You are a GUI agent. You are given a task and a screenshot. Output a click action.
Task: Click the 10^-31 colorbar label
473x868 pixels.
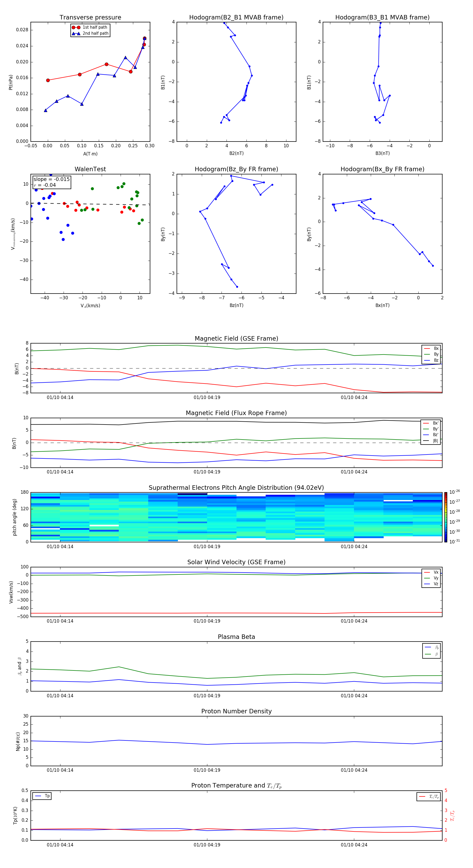[x=455, y=542]
